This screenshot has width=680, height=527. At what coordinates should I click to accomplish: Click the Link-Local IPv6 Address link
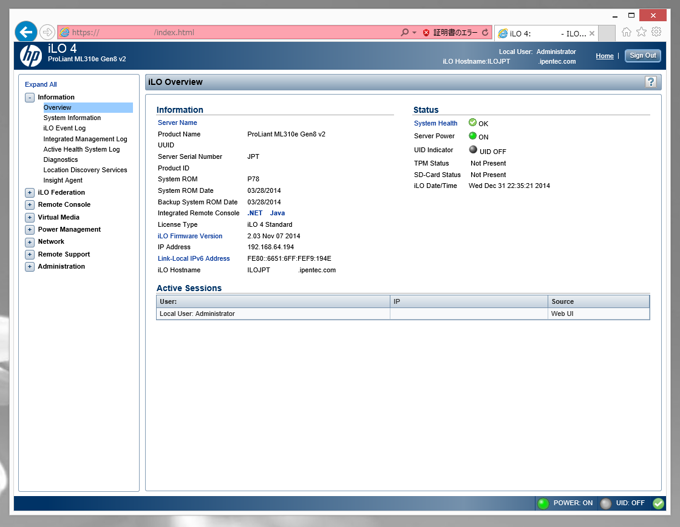(193, 259)
